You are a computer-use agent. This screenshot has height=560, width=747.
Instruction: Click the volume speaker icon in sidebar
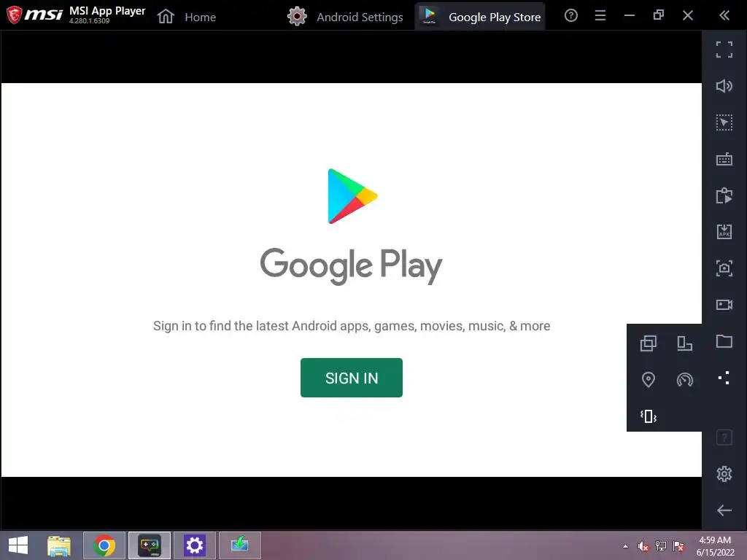coord(724,86)
